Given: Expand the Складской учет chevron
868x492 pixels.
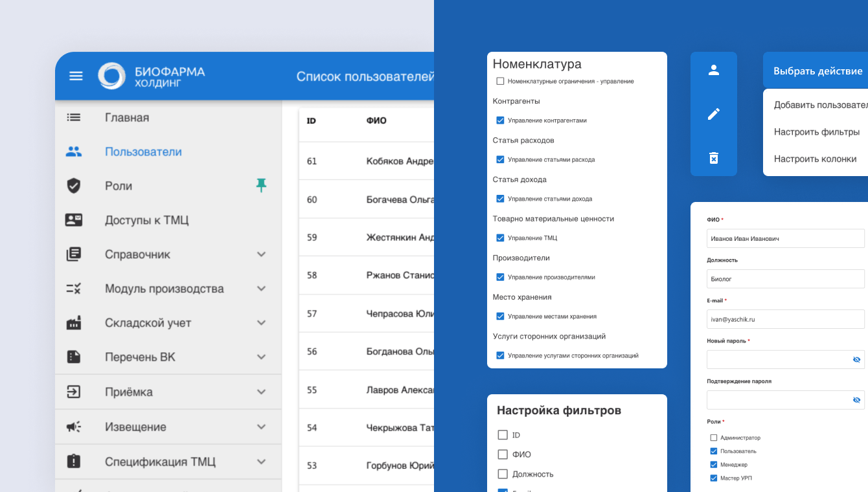Looking at the screenshot, I should tap(261, 323).
